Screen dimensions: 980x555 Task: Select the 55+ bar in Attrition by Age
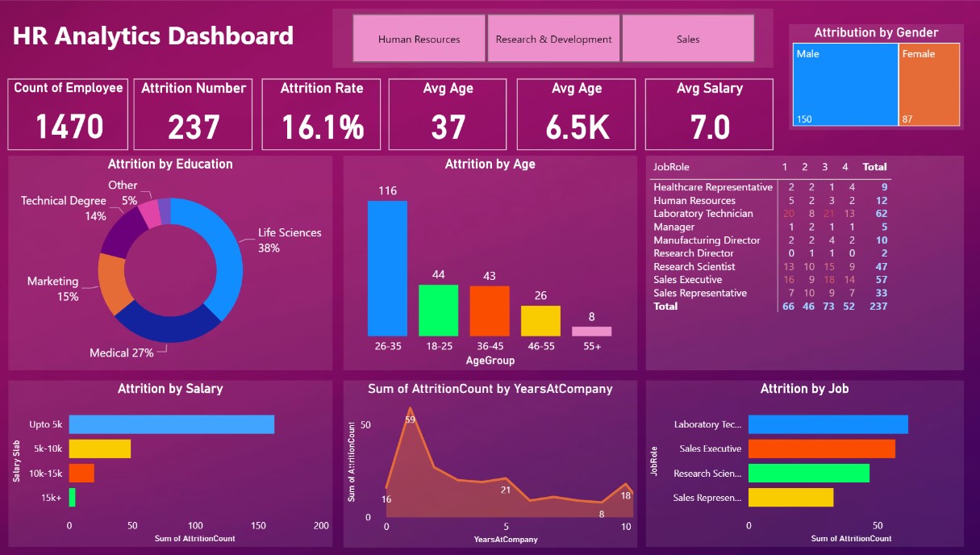(x=591, y=331)
